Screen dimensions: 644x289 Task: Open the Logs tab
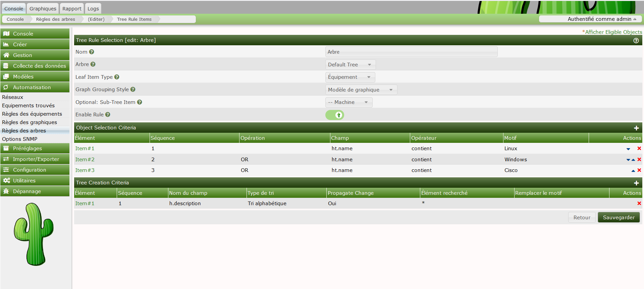[93, 9]
